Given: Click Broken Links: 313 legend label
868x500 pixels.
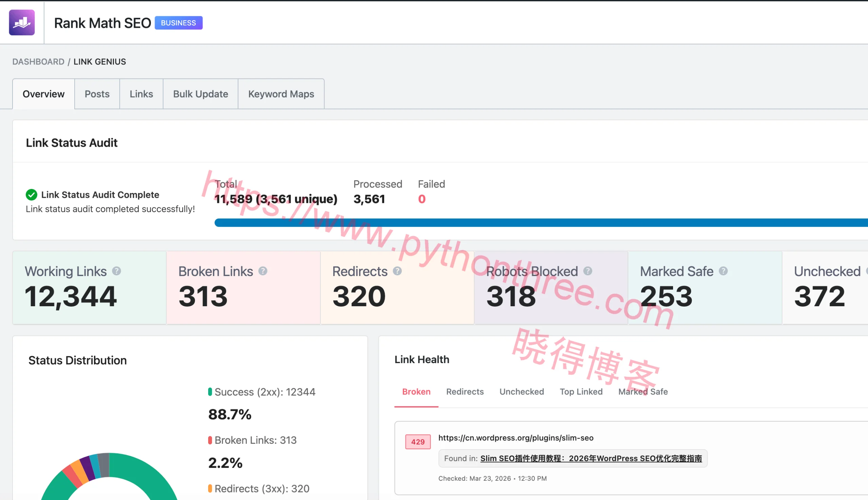Looking at the screenshot, I should click(x=255, y=440).
